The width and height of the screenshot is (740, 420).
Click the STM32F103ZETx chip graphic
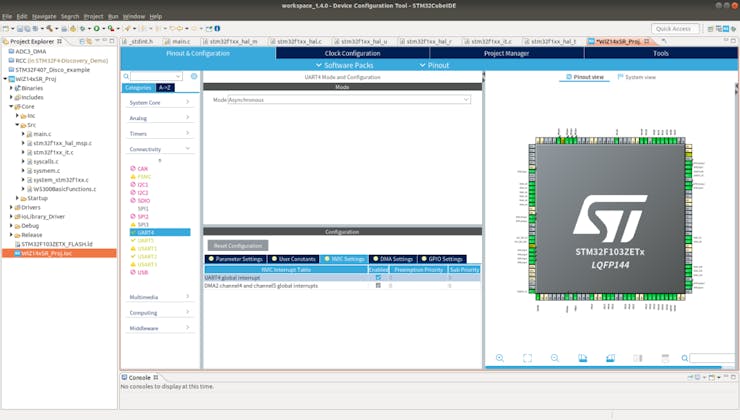point(610,220)
